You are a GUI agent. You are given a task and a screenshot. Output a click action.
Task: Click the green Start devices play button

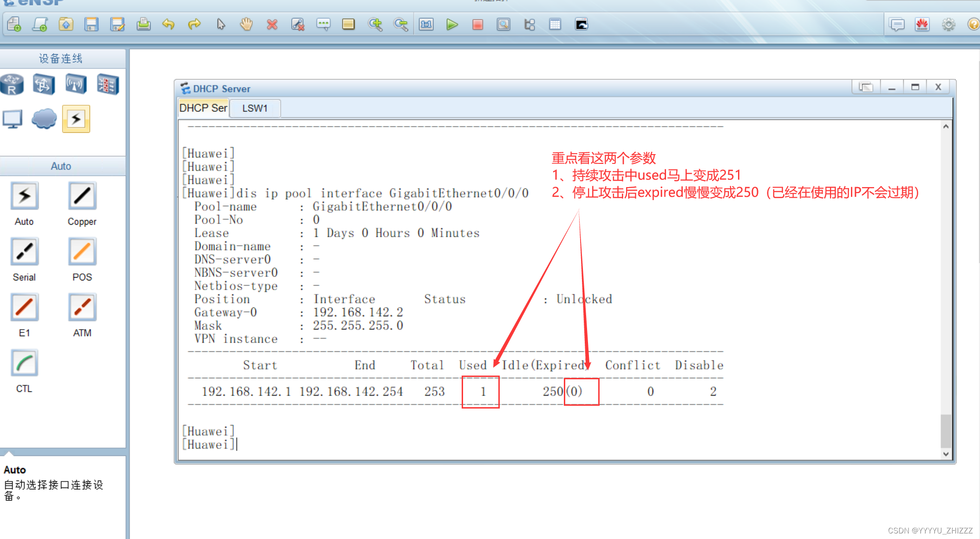point(451,24)
